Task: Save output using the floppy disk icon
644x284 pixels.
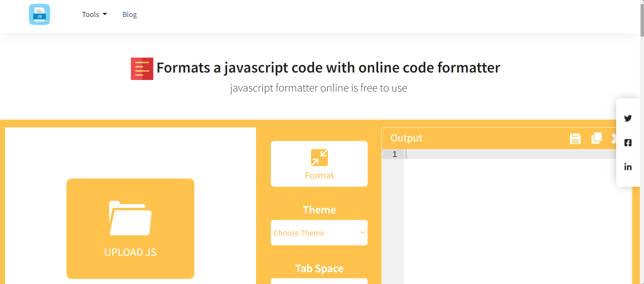Action: pyautogui.click(x=575, y=139)
